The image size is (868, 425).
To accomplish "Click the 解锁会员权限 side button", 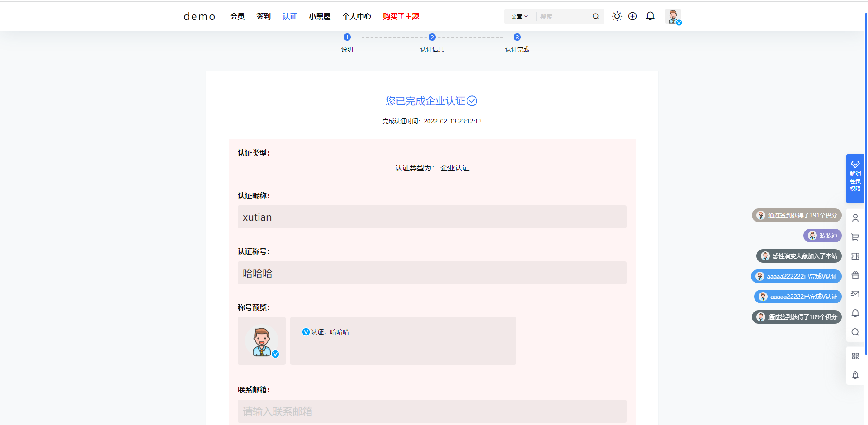I will point(855,179).
